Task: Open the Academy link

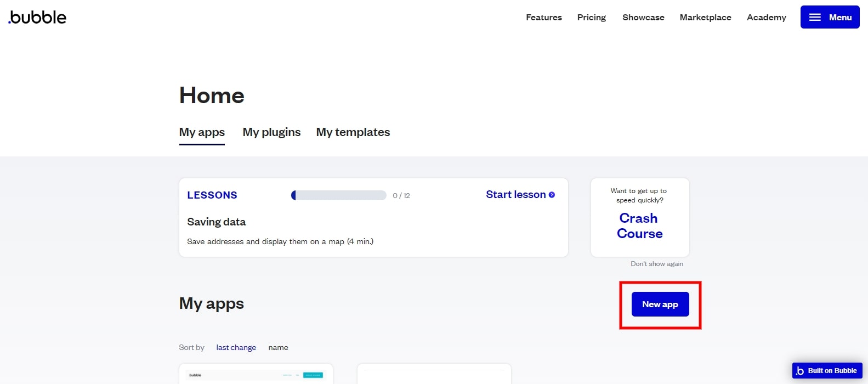Action: click(x=766, y=18)
